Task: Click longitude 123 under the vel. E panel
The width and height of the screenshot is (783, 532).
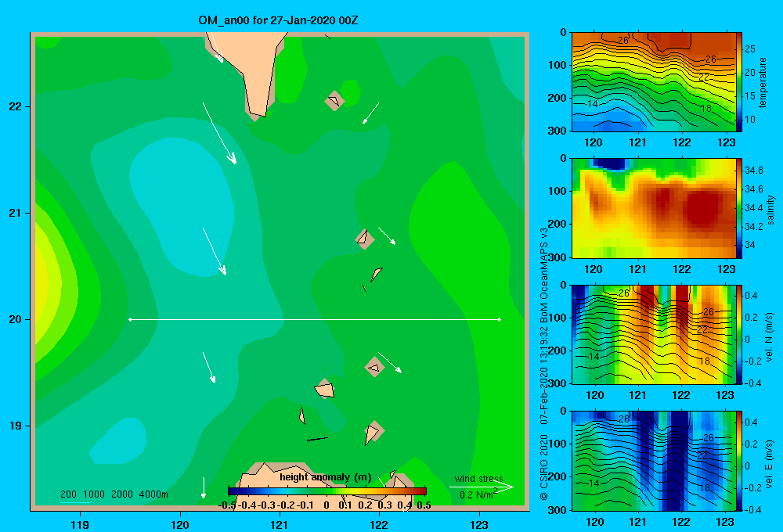Action: coord(725,522)
